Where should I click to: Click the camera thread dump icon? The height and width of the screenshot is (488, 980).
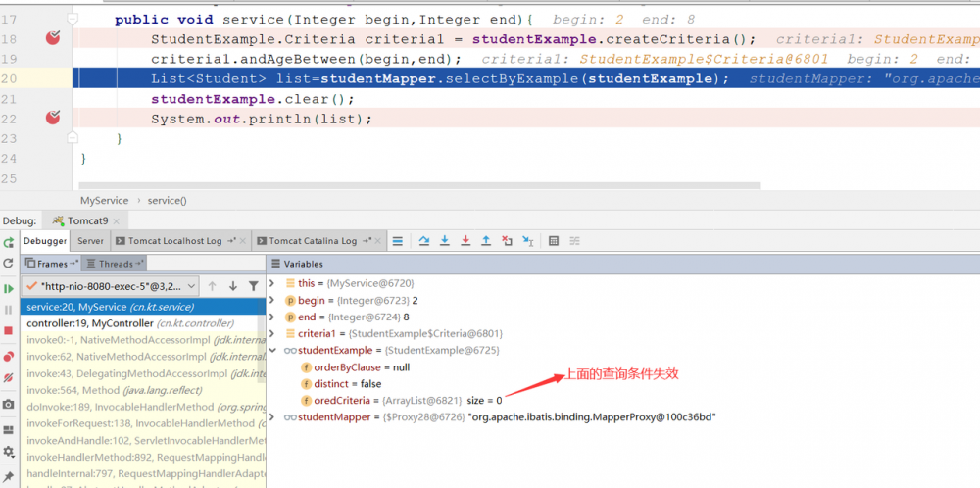tap(8, 405)
